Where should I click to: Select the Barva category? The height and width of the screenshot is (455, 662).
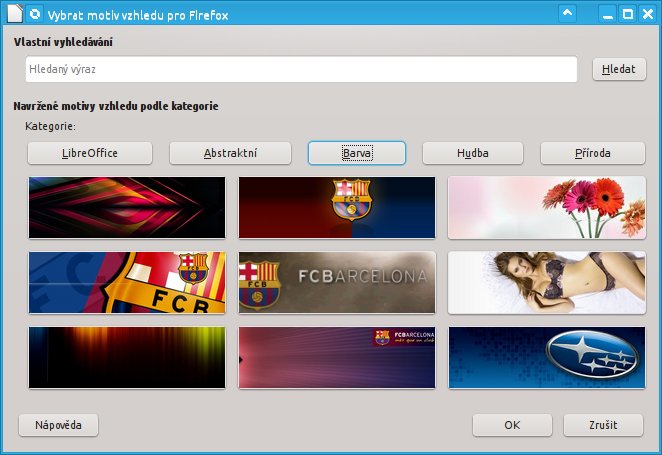click(x=357, y=153)
